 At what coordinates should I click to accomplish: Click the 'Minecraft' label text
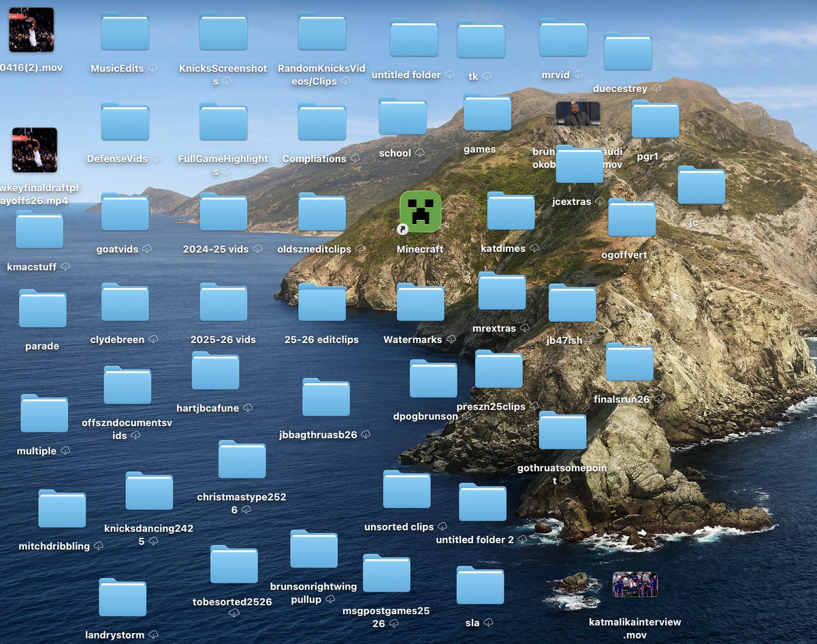[420, 249]
